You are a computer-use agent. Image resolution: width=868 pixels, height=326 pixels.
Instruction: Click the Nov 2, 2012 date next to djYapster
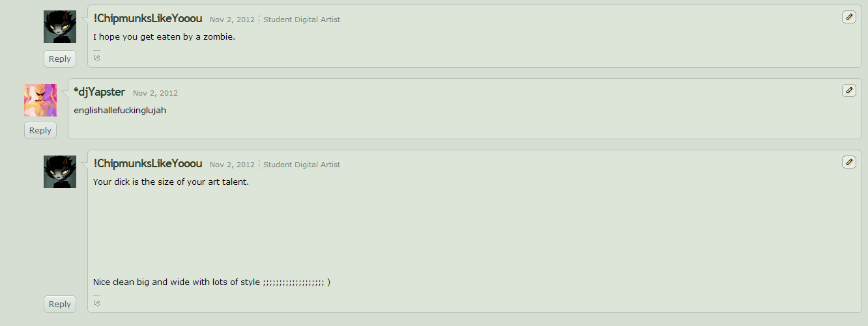(x=155, y=93)
